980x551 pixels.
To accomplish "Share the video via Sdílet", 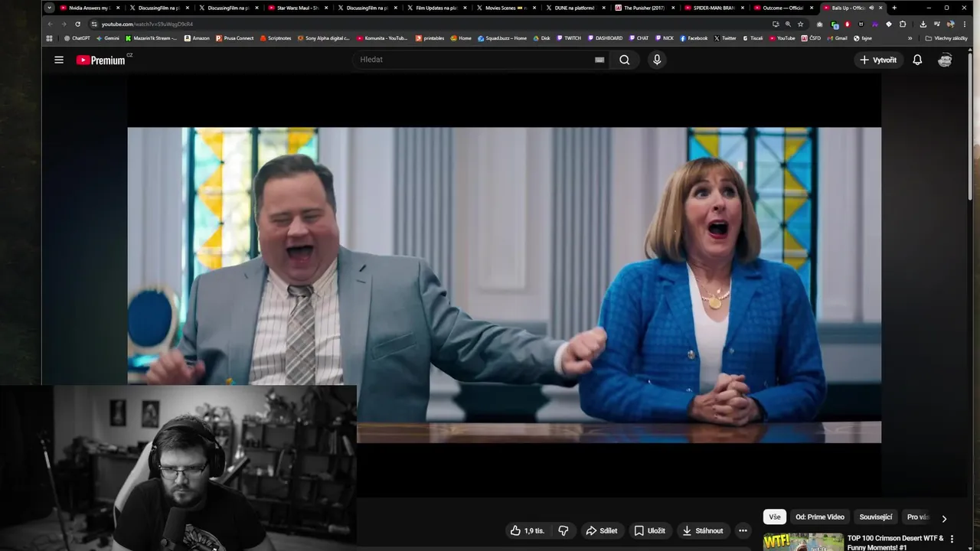I will pyautogui.click(x=602, y=530).
